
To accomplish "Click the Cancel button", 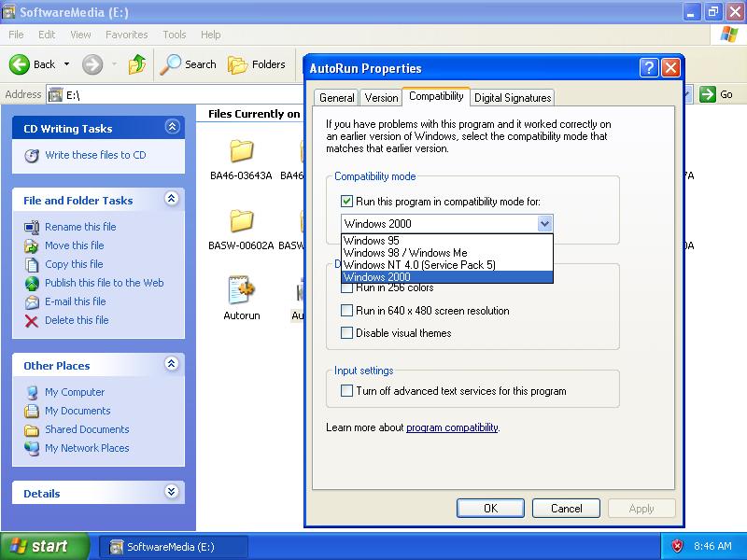I will (x=566, y=508).
